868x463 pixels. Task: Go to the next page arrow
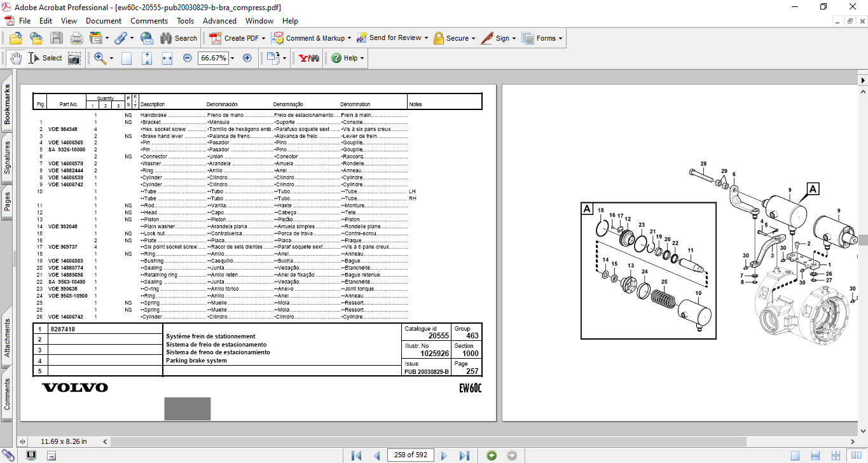pos(444,455)
